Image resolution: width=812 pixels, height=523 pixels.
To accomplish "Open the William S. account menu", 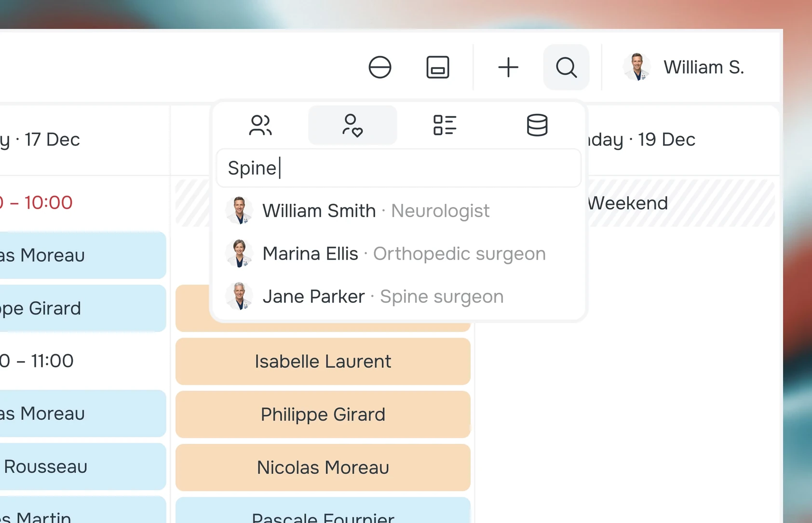I will (x=684, y=67).
